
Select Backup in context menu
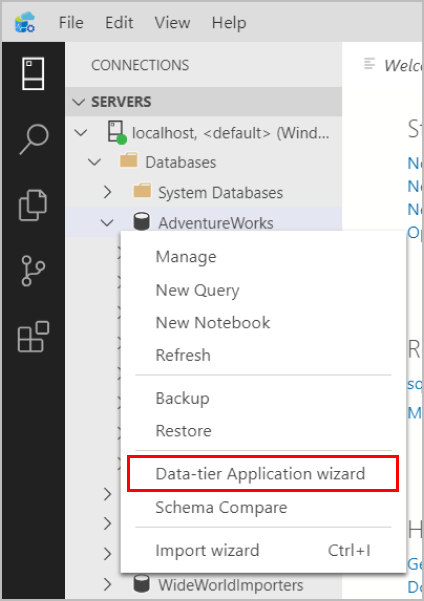click(x=182, y=399)
